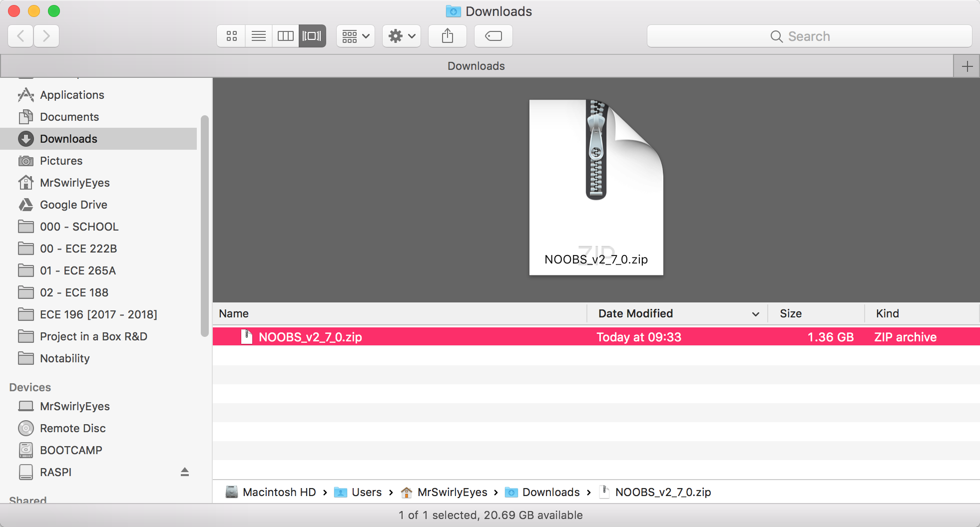
Task: Switch to list view
Action: coord(259,36)
